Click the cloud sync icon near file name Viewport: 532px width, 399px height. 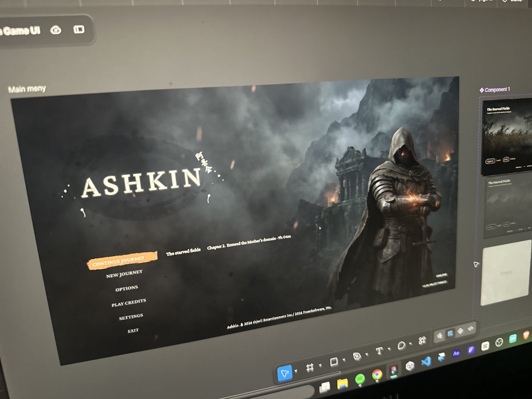[x=56, y=30]
